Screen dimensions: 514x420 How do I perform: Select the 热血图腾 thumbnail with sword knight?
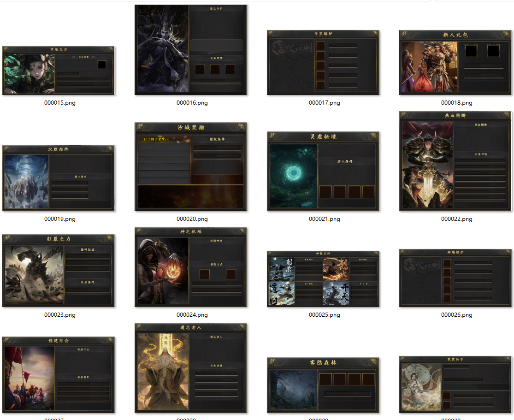(x=455, y=161)
